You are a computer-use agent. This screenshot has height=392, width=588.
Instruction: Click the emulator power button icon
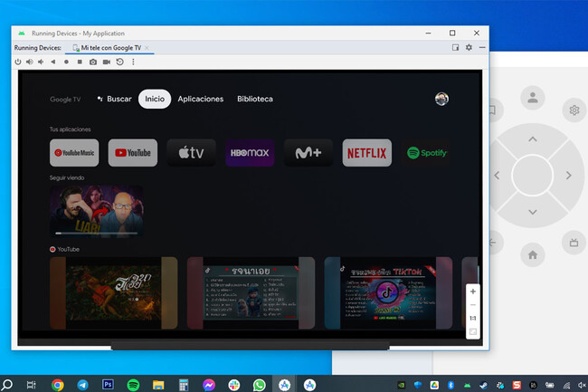[x=17, y=62]
